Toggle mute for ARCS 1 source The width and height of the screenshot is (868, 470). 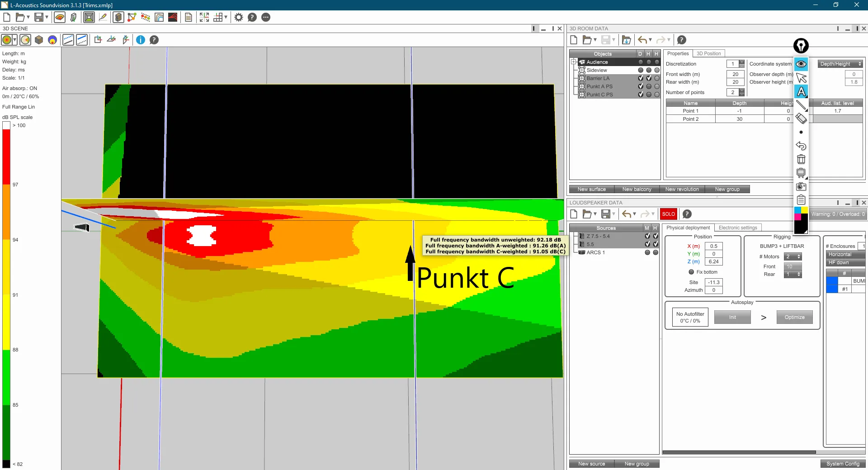coord(647,252)
